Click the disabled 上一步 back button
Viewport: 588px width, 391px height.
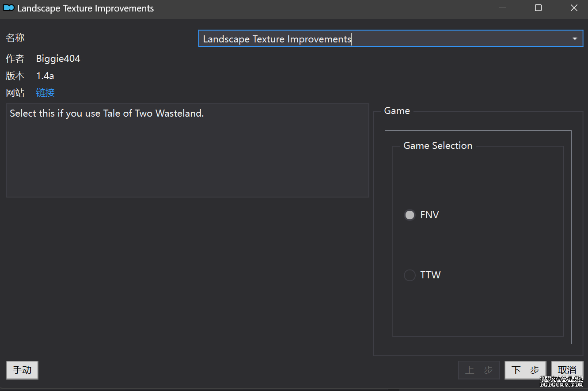click(479, 370)
